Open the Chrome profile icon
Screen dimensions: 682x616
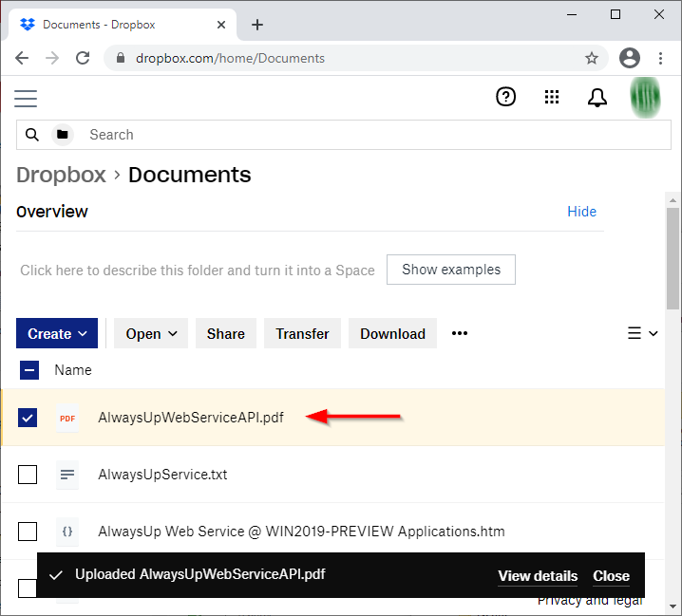[x=630, y=58]
